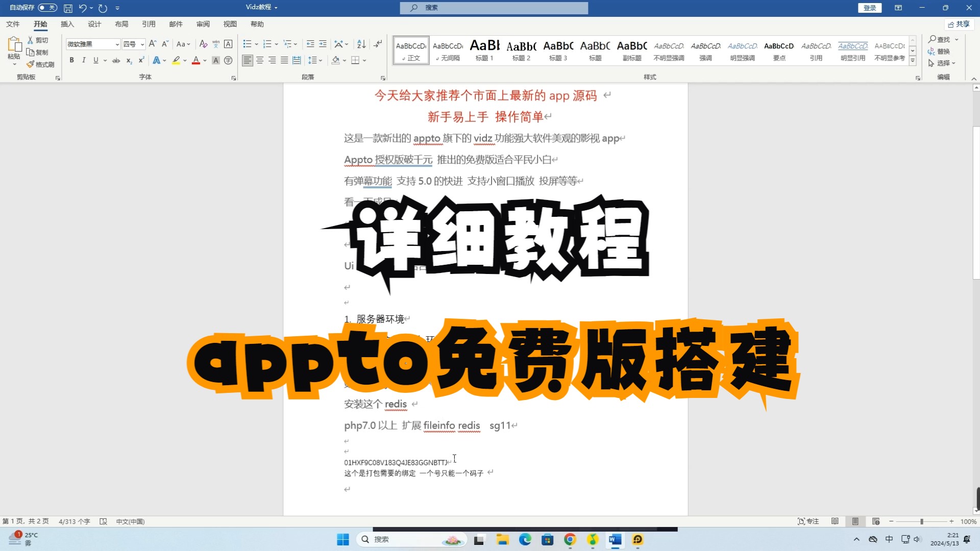Click the Focus (专注) mode button
The image size is (980, 551).
(x=808, y=521)
